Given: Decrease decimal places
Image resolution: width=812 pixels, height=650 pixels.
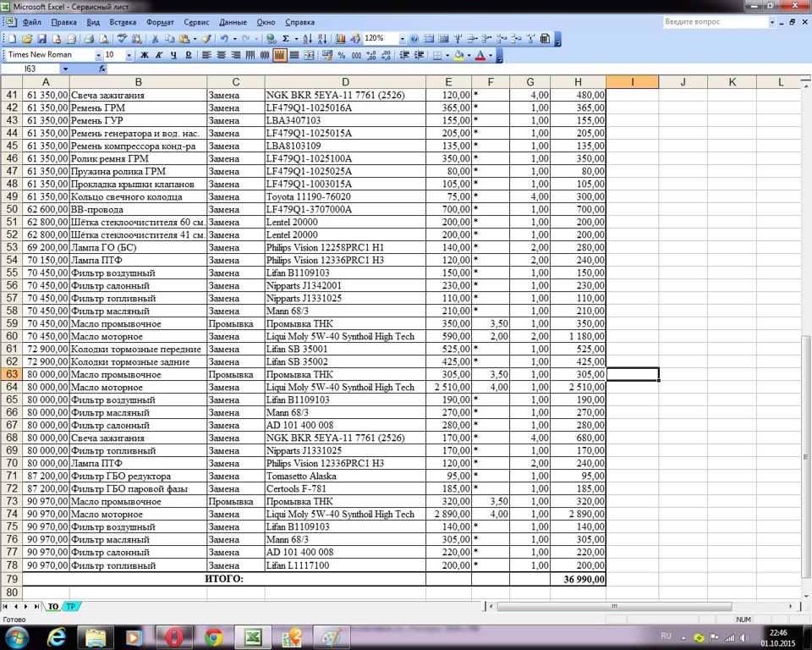Looking at the screenshot, I should click(x=386, y=55).
